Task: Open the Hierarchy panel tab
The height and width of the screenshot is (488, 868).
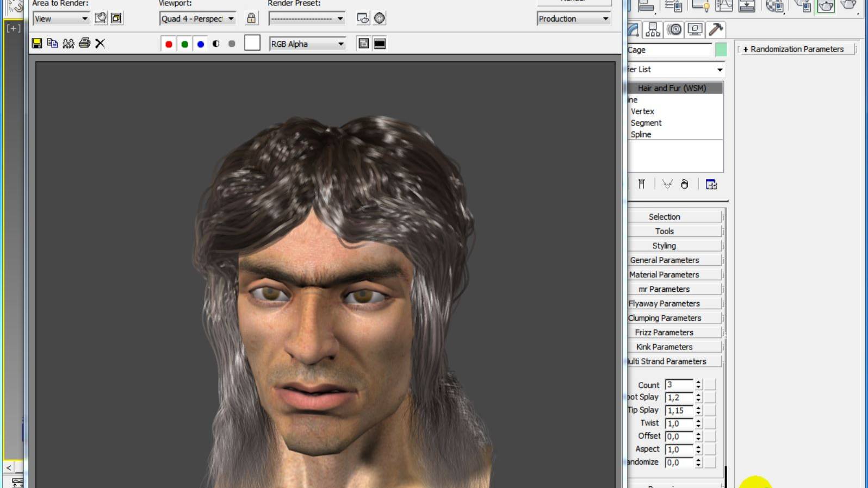Action: (x=653, y=30)
